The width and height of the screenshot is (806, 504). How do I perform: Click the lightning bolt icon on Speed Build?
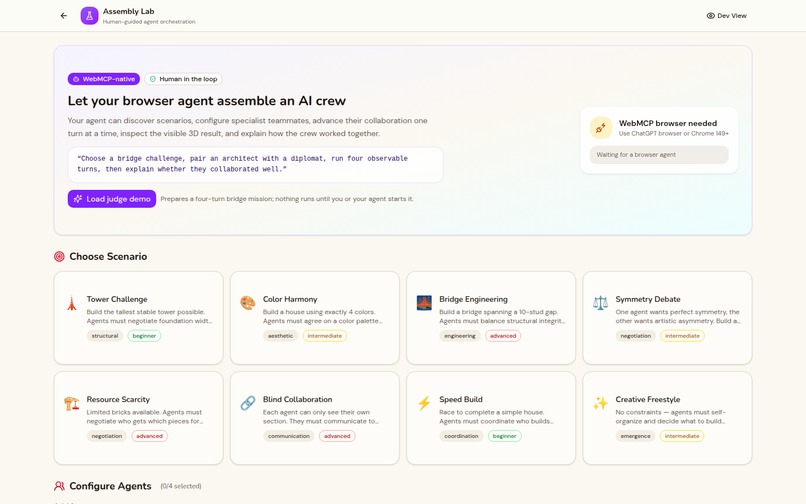point(424,403)
